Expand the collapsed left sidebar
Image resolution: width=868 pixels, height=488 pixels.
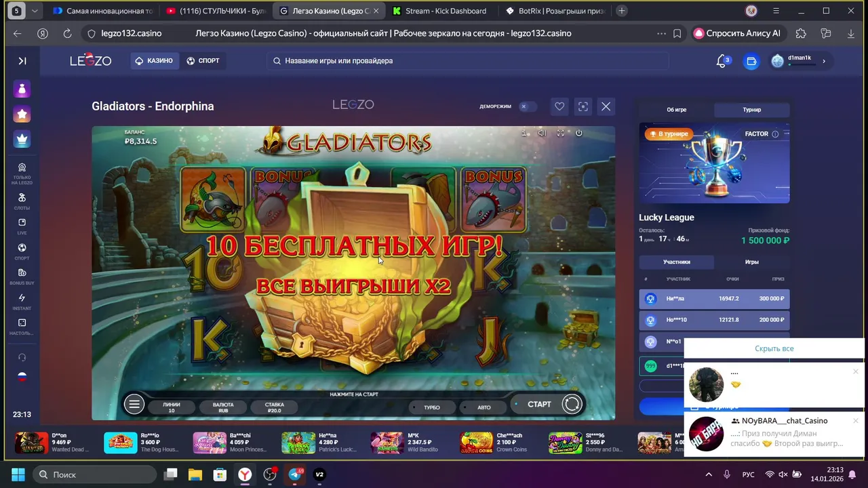pos(22,61)
